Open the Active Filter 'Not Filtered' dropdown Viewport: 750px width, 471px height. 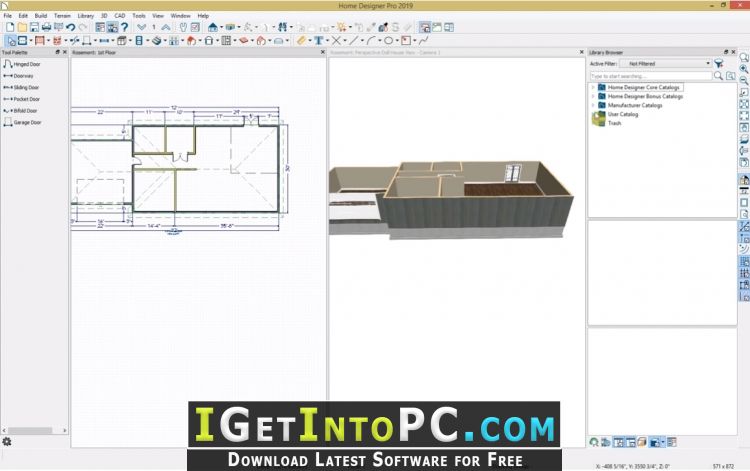[665, 64]
